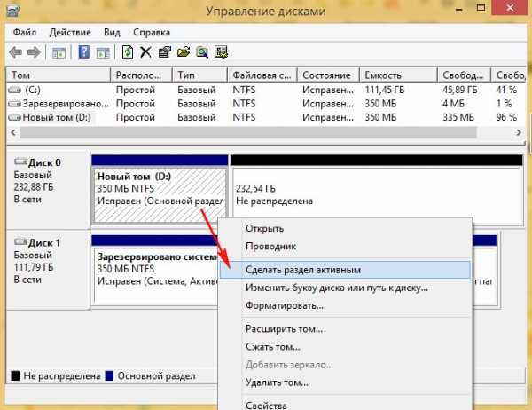Click the Disk Management title bar app icon
This screenshot has width=532, height=410.
click(12, 11)
